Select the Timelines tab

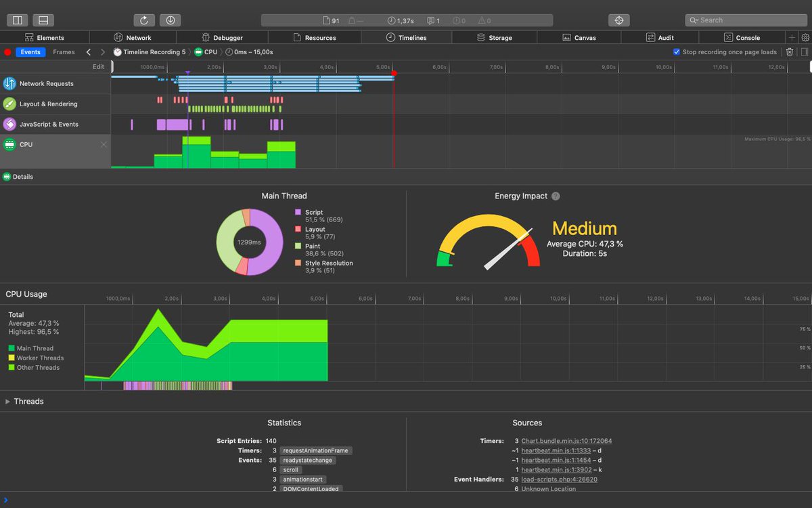(406, 38)
